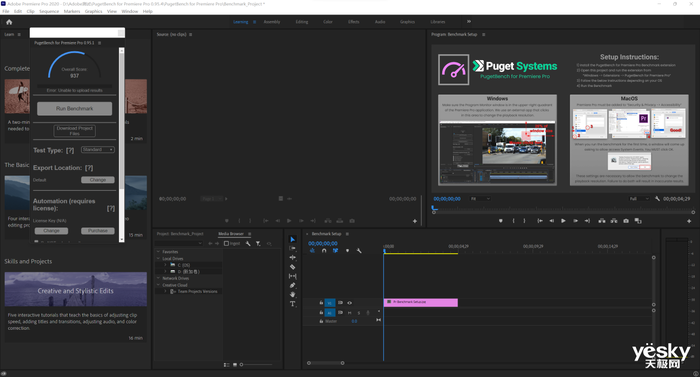Viewport: 700px width, 377px height.
Task: Go to Out point in Program monitor
Action: click(587, 221)
